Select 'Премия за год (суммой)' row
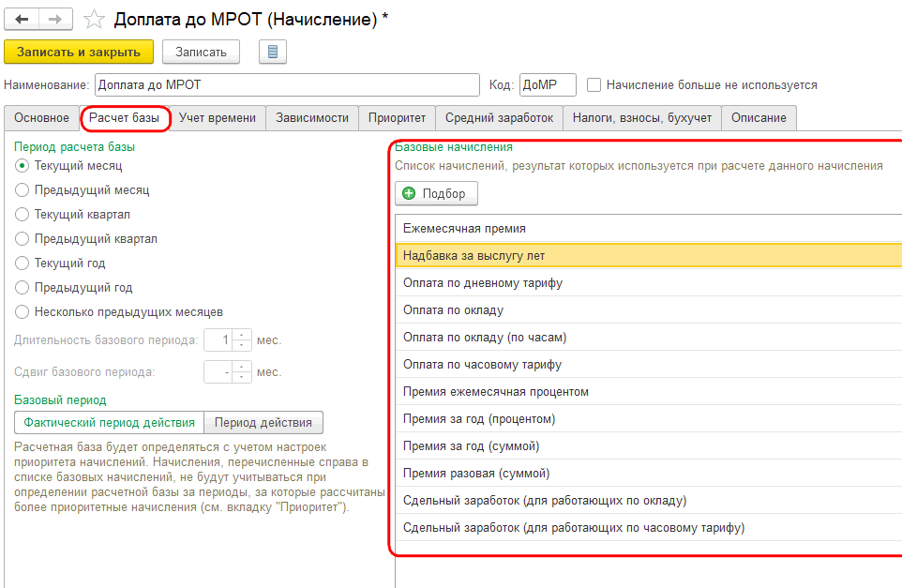Screen dimensions: 902x588 tap(649, 445)
